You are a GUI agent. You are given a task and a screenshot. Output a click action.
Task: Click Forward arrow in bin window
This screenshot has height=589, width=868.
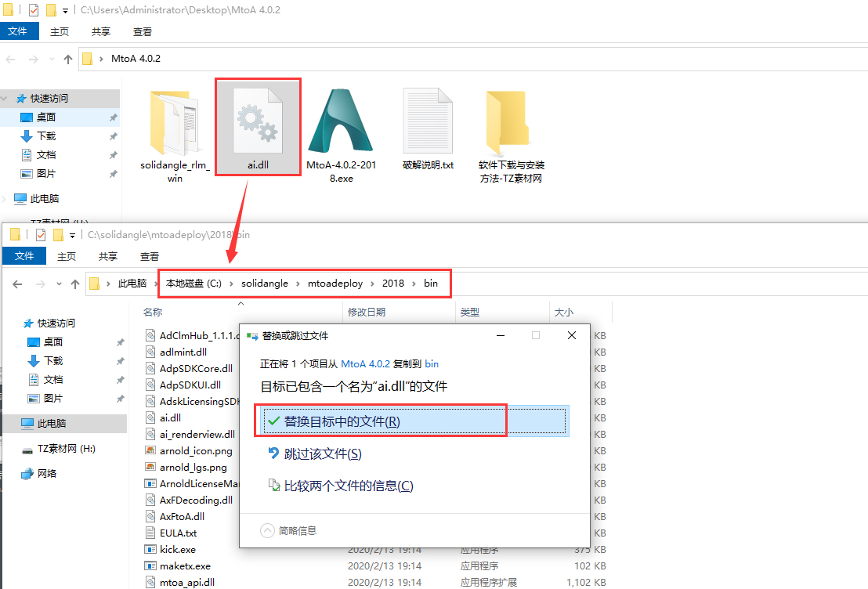click(x=41, y=284)
